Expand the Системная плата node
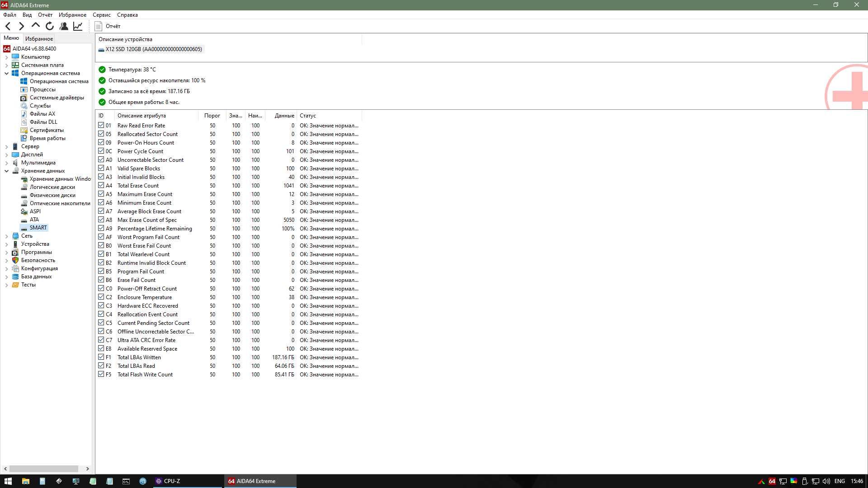The image size is (868, 488). [x=6, y=65]
